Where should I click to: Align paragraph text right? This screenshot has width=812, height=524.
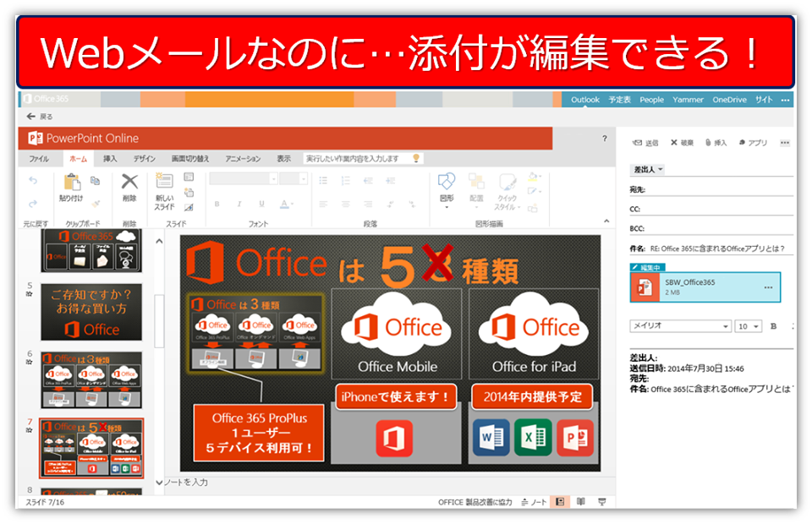coord(368,204)
